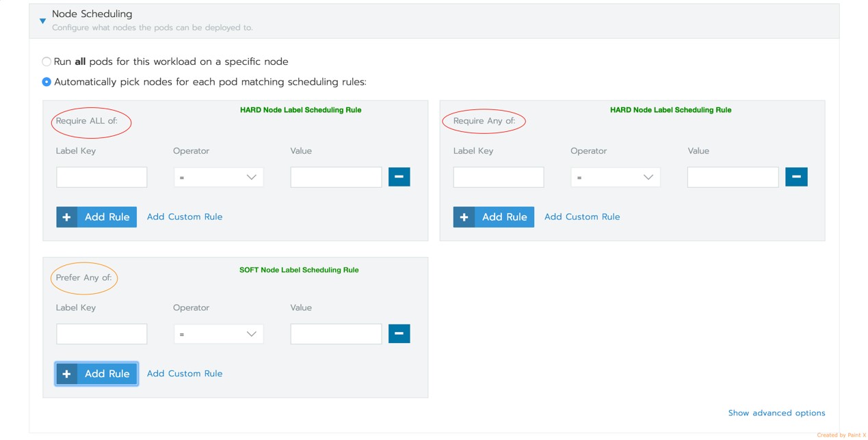
Task: Click 'Add Custom Rule' in 'Prefer Any of' panel
Action: (185, 373)
